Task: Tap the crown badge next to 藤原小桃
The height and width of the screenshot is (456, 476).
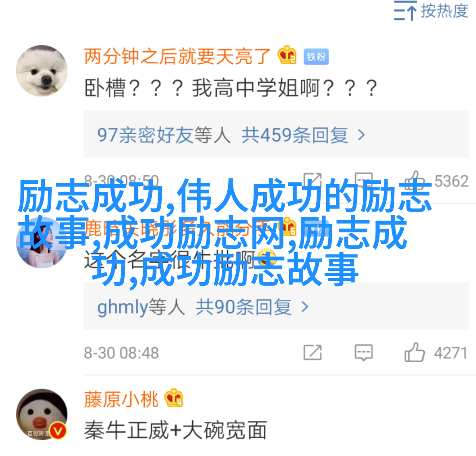Action: [x=174, y=398]
